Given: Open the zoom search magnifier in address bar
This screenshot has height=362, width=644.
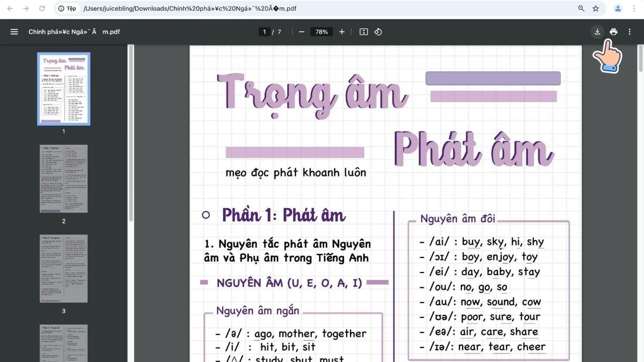Looking at the screenshot, I should tap(581, 9).
